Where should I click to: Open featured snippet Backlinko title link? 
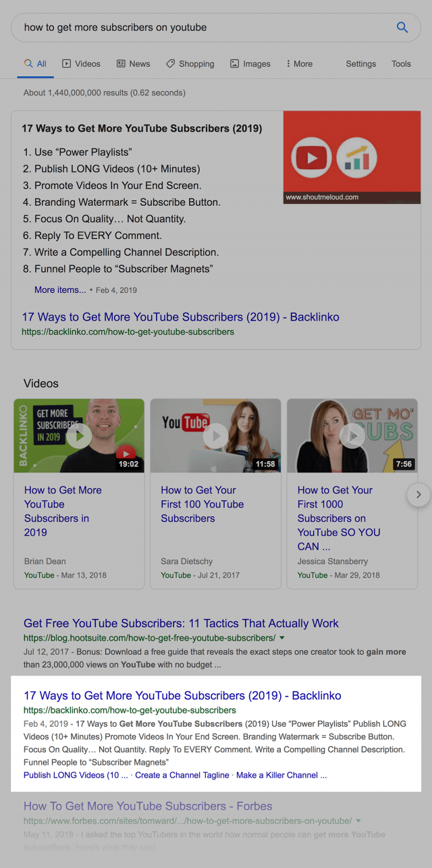[180, 317]
